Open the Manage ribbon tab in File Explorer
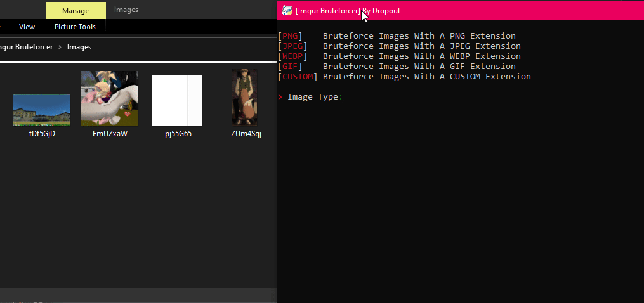Screen dimensions: 644x303 76,11
